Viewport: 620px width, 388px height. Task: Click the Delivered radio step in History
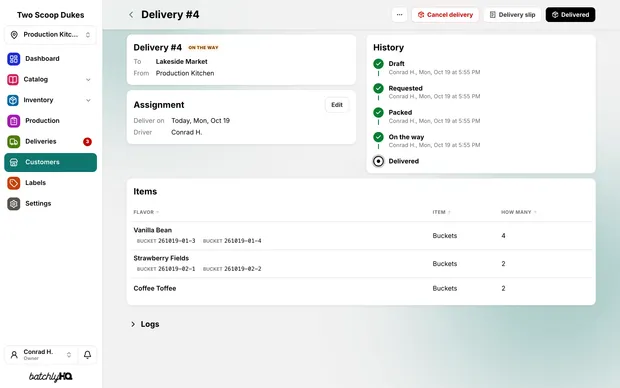378,161
